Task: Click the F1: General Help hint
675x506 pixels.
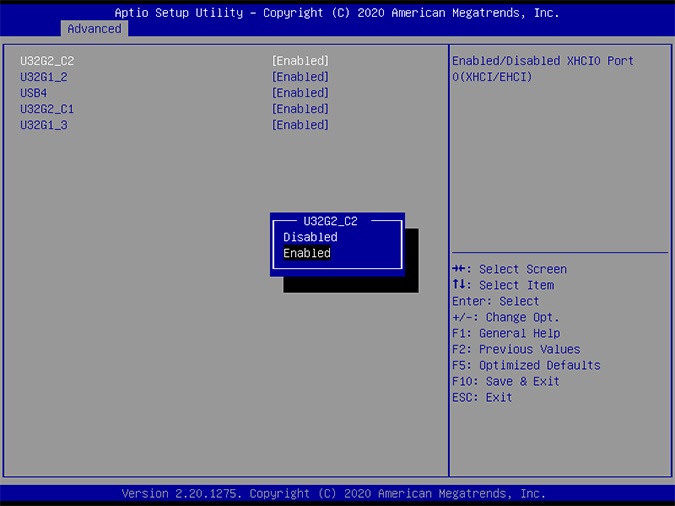Action: tap(506, 333)
